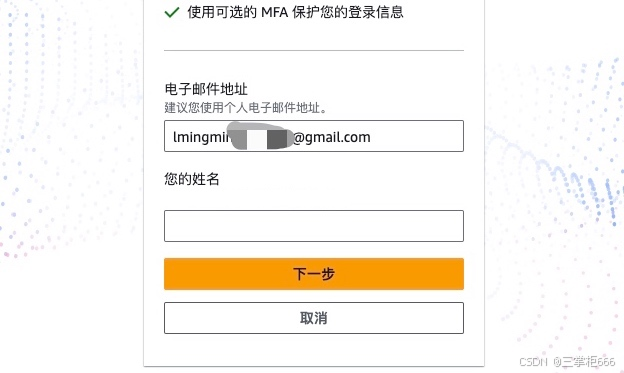
Task: Focus the email address input field
Action: pos(314,136)
